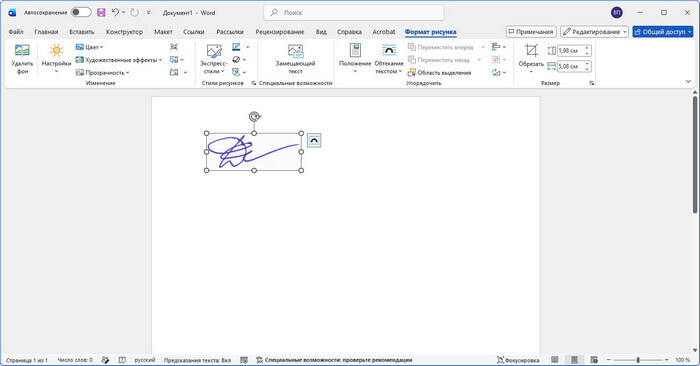
Task: Click the Общий доступ button
Action: click(x=662, y=32)
